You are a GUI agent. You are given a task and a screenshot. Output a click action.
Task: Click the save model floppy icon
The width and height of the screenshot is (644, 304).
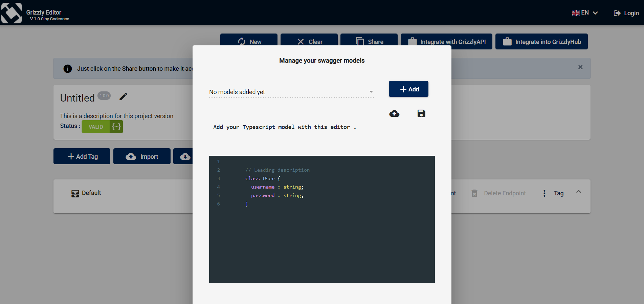tap(421, 113)
